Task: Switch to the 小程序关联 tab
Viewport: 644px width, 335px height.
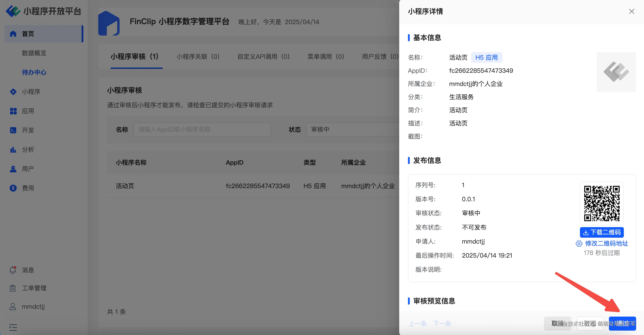Action: tap(198, 57)
